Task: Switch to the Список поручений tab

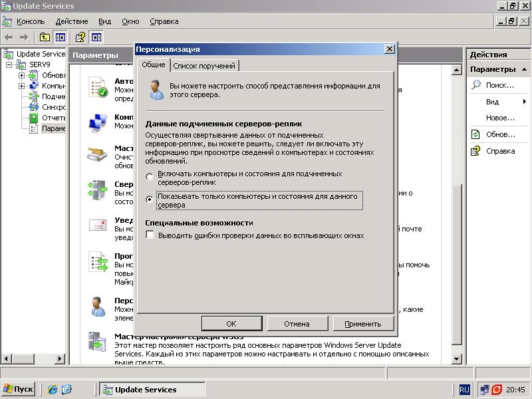Action: (x=204, y=66)
